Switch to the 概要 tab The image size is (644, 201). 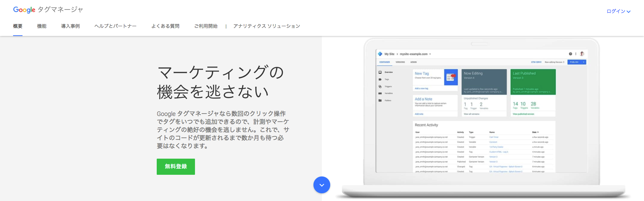pyautogui.click(x=18, y=26)
